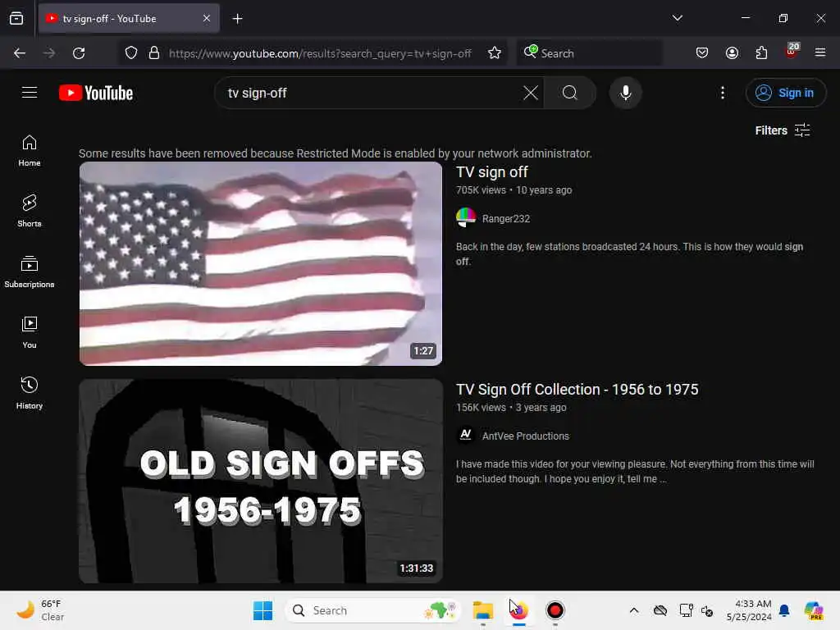The width and height of the screenshot is (840, 630).
Task: Click the Firefox Search box
Action: [589, 53]
